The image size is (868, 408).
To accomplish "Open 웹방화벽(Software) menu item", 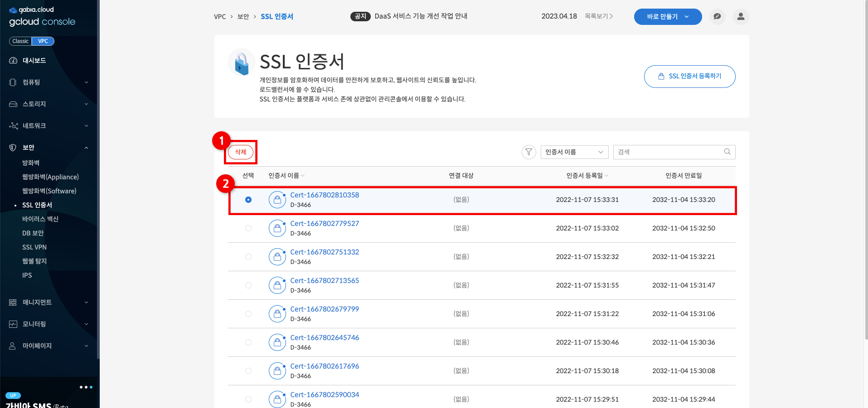I will pos(49,191).
